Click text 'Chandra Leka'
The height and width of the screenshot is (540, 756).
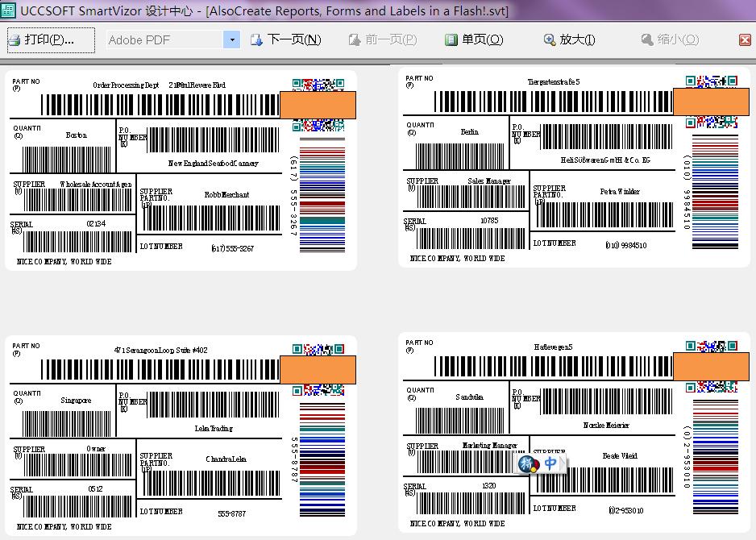click(226, 459)
